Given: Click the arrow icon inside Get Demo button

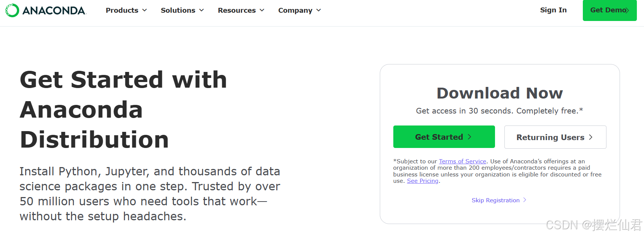Looking at the screenshot, I should click(x=627, y=10).
